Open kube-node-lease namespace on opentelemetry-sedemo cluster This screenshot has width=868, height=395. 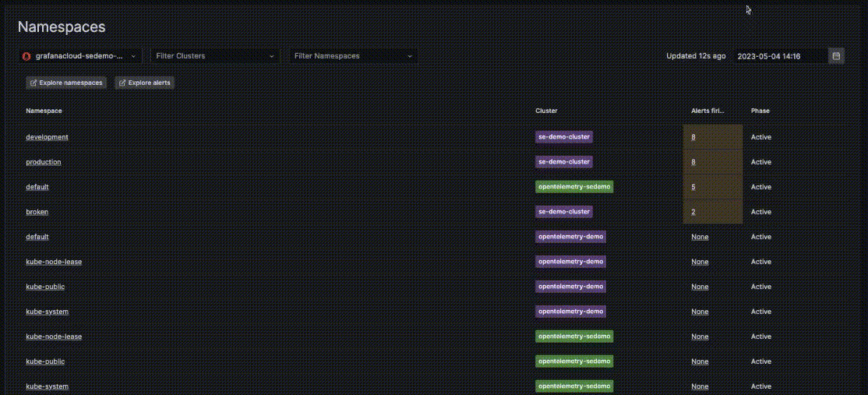tap(54, 337)
